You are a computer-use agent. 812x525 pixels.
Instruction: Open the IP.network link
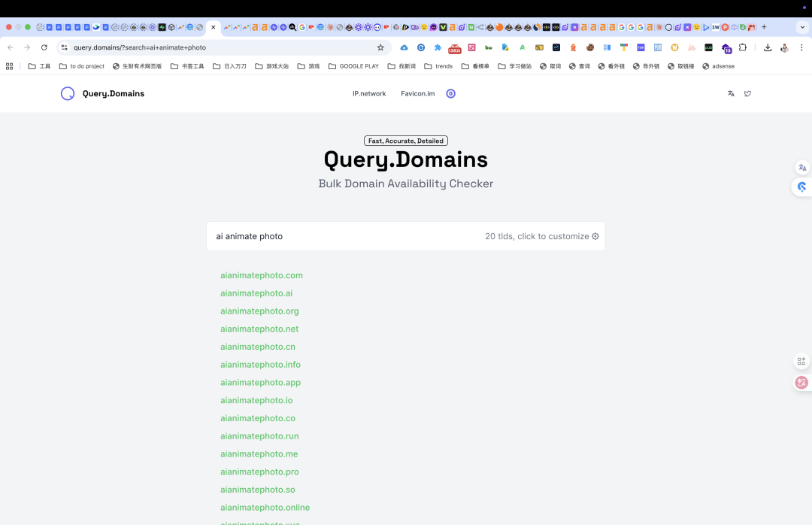click(x=369, y=94)
